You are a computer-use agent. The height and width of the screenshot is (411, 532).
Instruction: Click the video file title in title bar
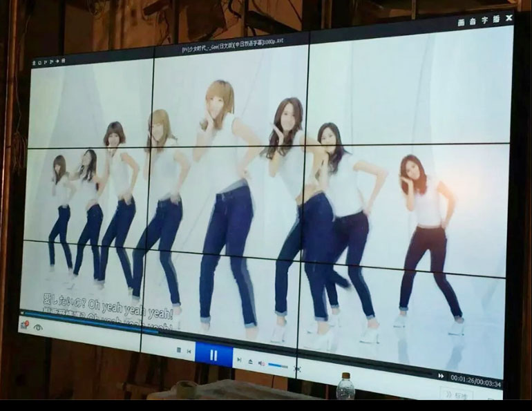(x=232, y=46)
